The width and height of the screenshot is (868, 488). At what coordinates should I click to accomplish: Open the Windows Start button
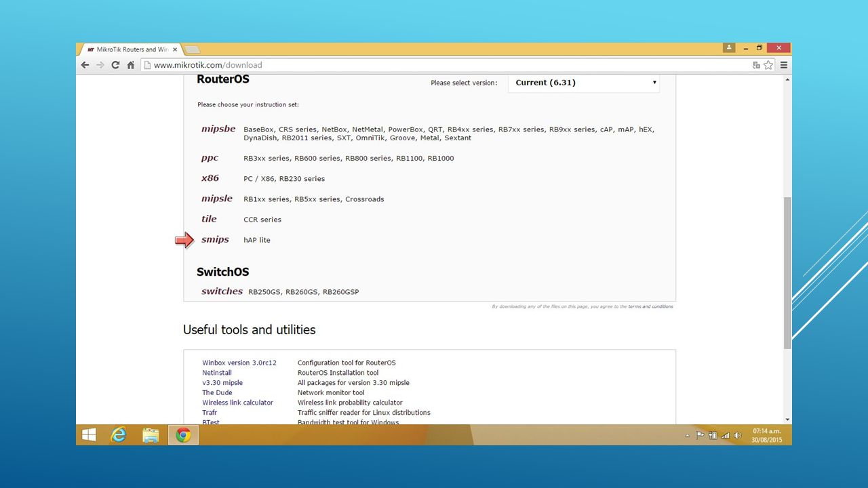(x=90, y=435)
